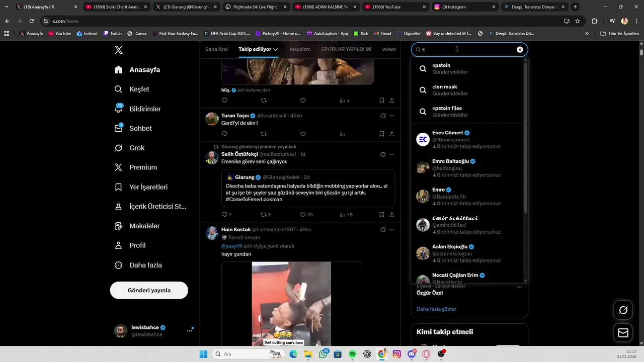Image resolution: width=644 pixels, height=362 pixels.
Task: Open Enes Cömert profile suggestion
Action: [467, 139]
